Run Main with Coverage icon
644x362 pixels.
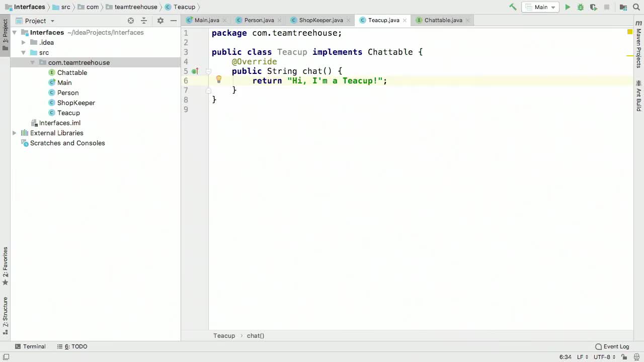(594, 7)
